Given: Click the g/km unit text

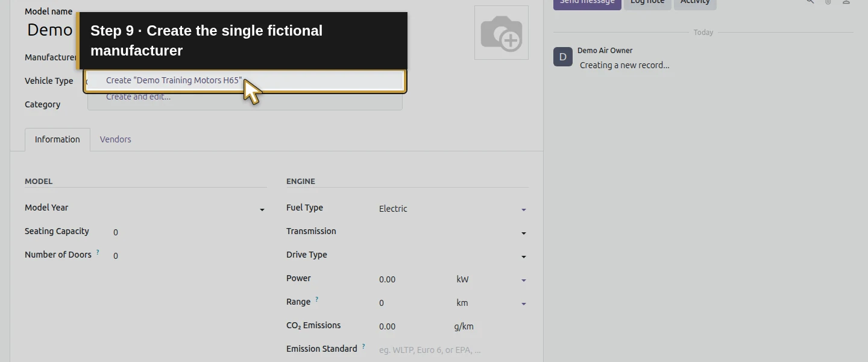Looking at the screenshot, I should (464, 326).
